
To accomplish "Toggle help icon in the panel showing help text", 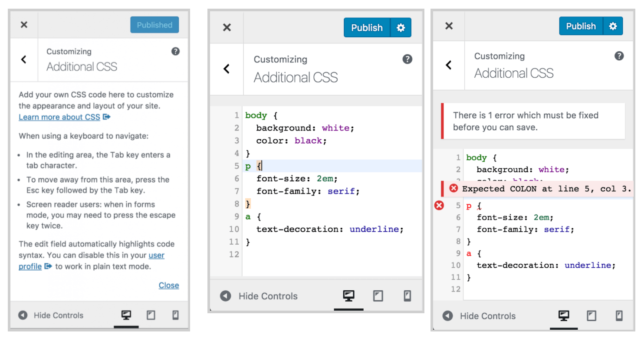I will click(175, 51).
